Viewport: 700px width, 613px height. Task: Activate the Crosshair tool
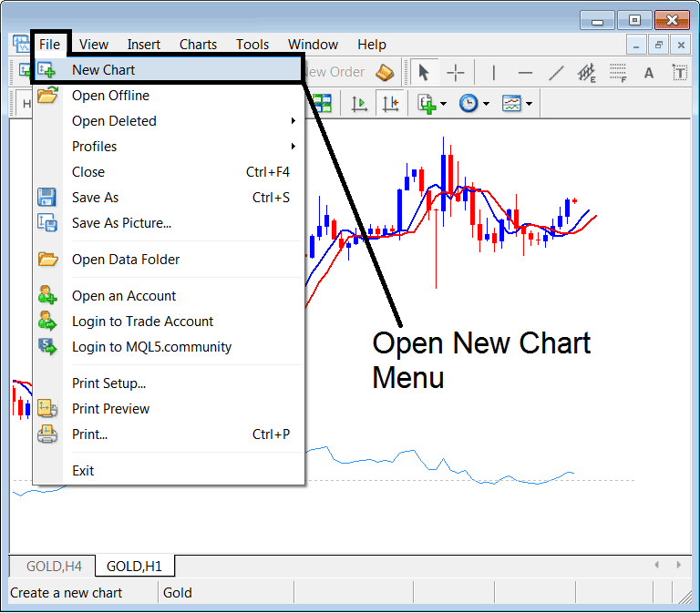tap(456, 72)
